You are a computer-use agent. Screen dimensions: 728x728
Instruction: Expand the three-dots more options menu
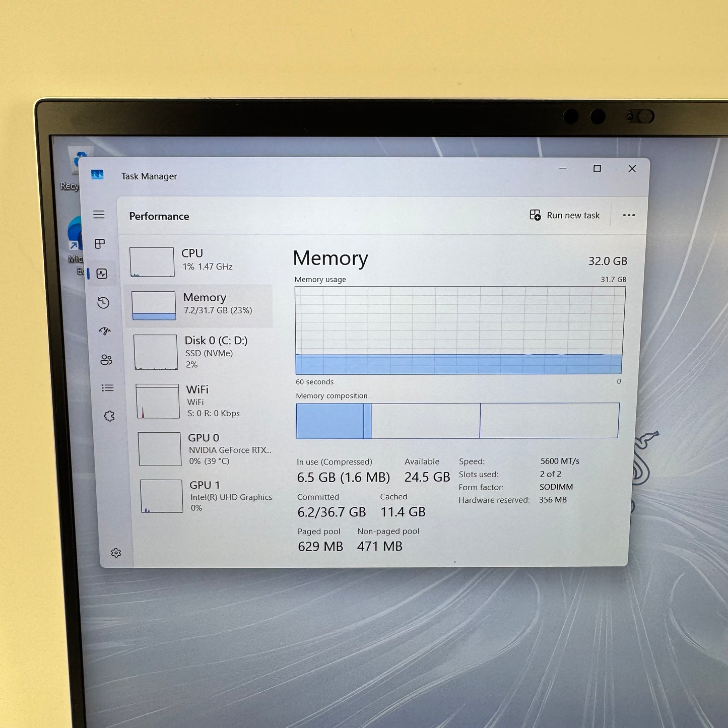click(x=628, y=215)
